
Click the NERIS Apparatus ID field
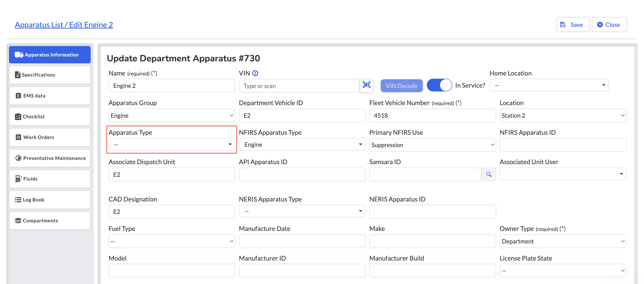pyautogui.click(x=433, y=212)
